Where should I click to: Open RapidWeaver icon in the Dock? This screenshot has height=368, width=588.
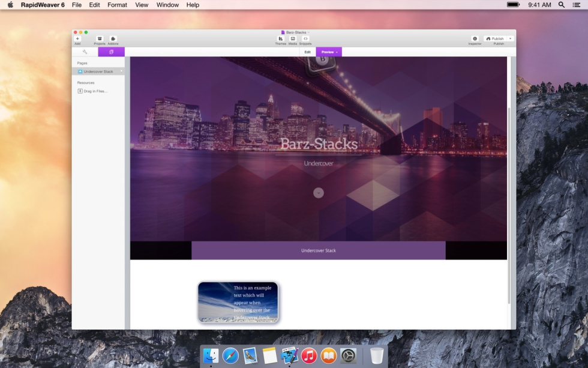289,355
